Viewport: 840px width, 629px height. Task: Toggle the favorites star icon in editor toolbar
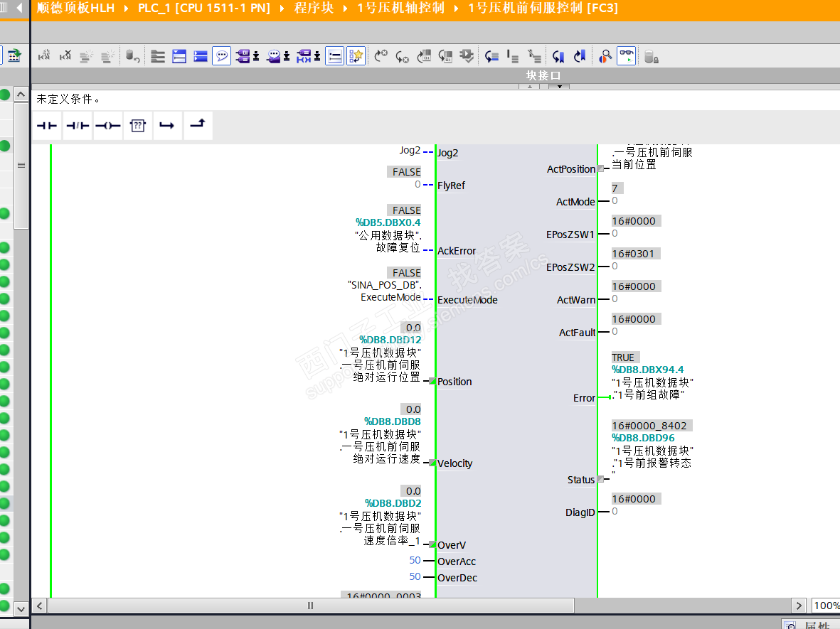coord(356,55)
